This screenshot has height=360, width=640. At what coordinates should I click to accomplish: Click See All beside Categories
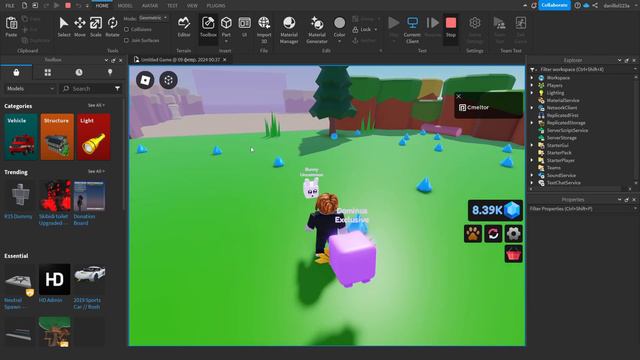point(96,105)
